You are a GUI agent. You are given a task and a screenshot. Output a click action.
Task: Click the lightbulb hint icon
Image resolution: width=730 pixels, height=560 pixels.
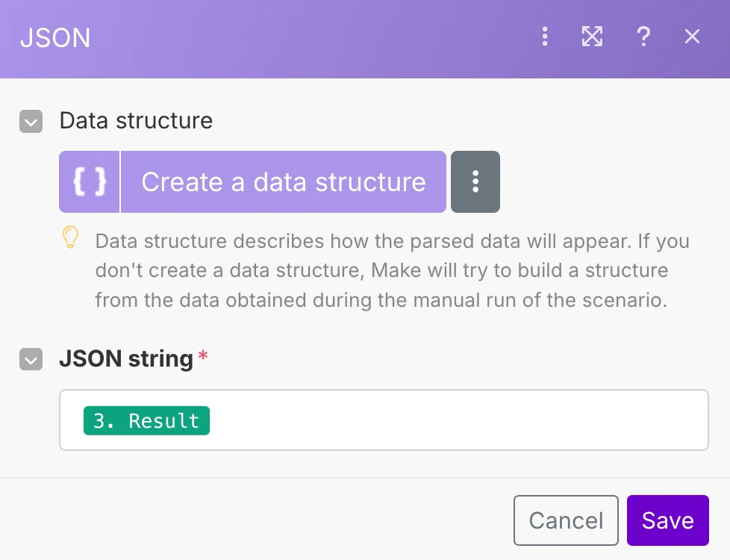tap(70, 237)
